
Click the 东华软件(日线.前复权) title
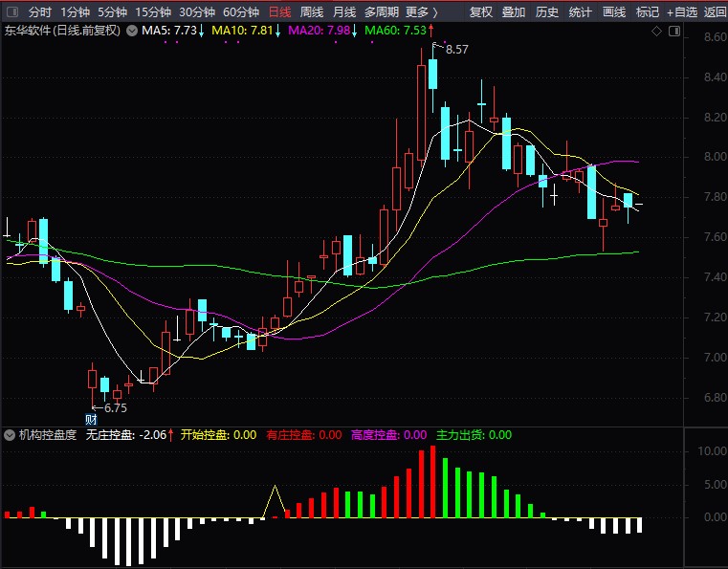[x=62, y=32]
